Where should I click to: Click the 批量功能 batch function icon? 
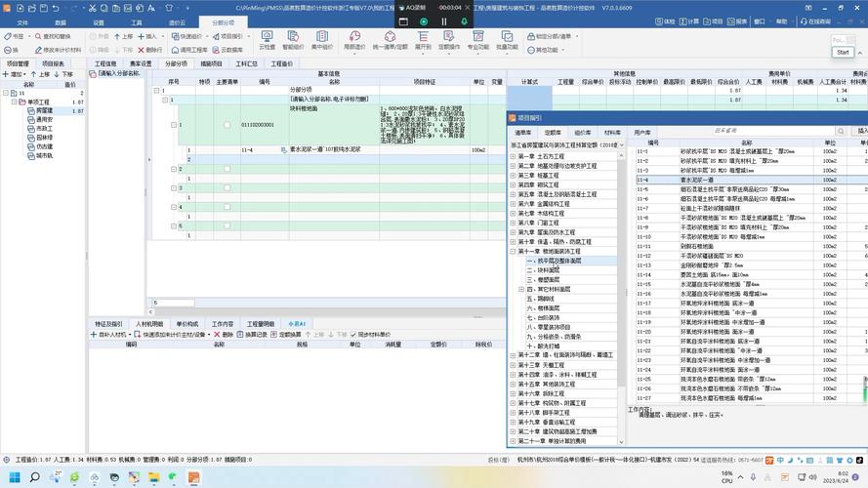(x=506, y=41)
